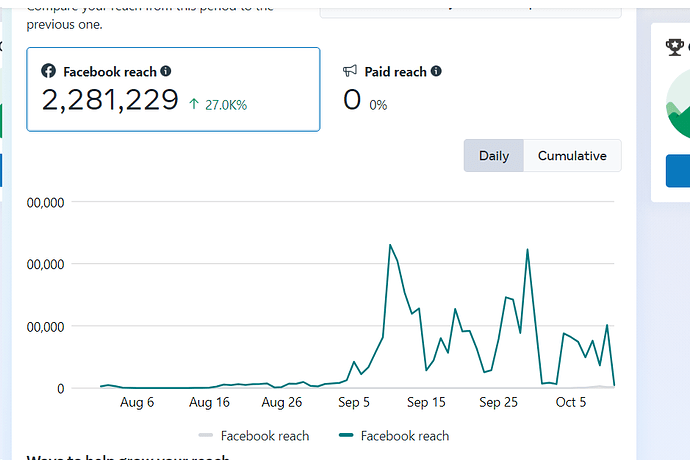Click the green area chart thumbnail at right
This screenshot has height=460, width=690.
coord(678,103)
